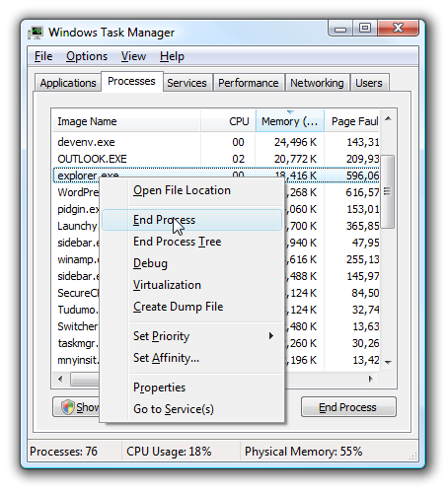The height and width of the screenshot is (493, 448).
Task: Select the devenv.exe process row
Action: [x=216, y=142]
